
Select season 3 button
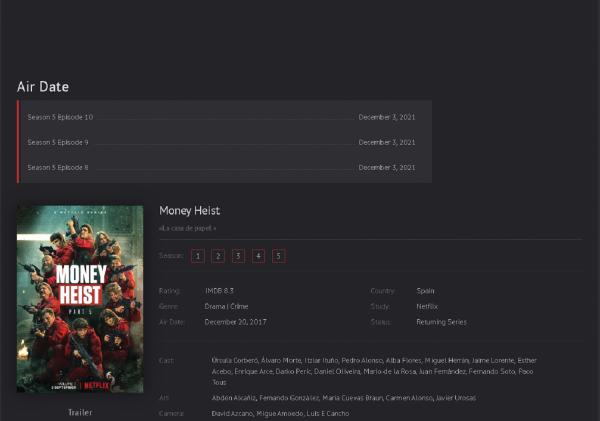(238, 256)
